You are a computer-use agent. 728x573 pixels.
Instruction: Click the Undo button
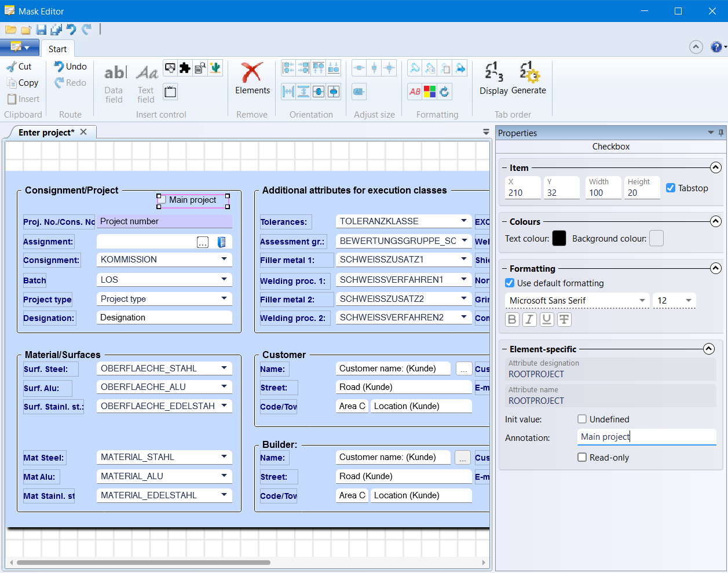(70, 67)
